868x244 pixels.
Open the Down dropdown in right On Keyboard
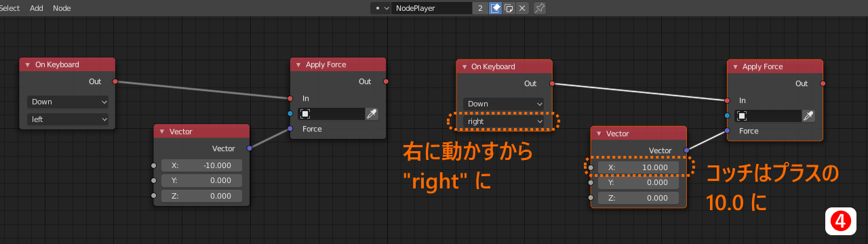pos(504,104)
